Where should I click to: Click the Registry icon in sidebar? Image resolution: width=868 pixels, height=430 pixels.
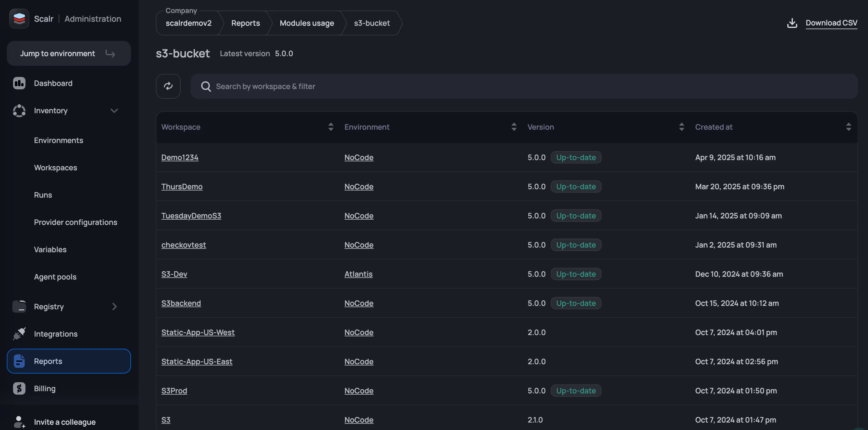[19, 307]
